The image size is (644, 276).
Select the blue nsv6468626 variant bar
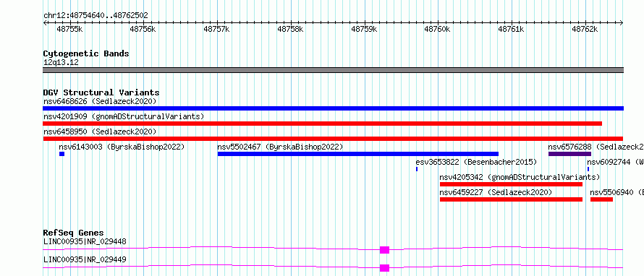click(x=333, y=108)
